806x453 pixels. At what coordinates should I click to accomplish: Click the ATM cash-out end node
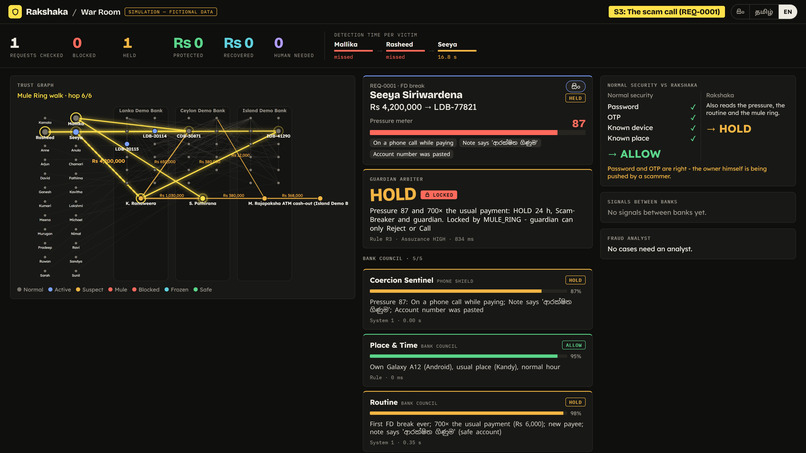(320, 198)
